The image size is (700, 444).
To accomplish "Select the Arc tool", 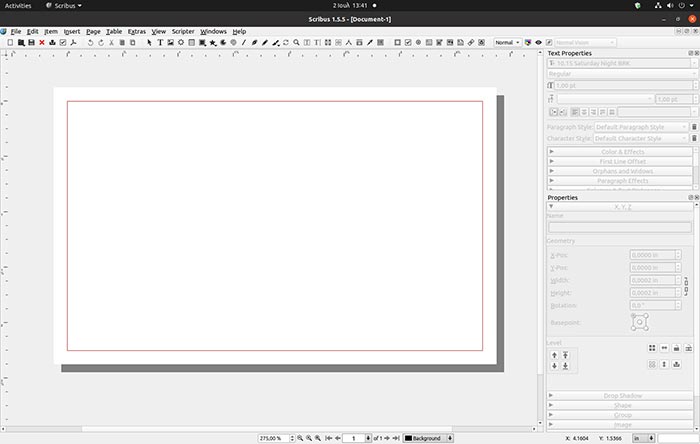I will pyautogui.click(x=223, y=42).
